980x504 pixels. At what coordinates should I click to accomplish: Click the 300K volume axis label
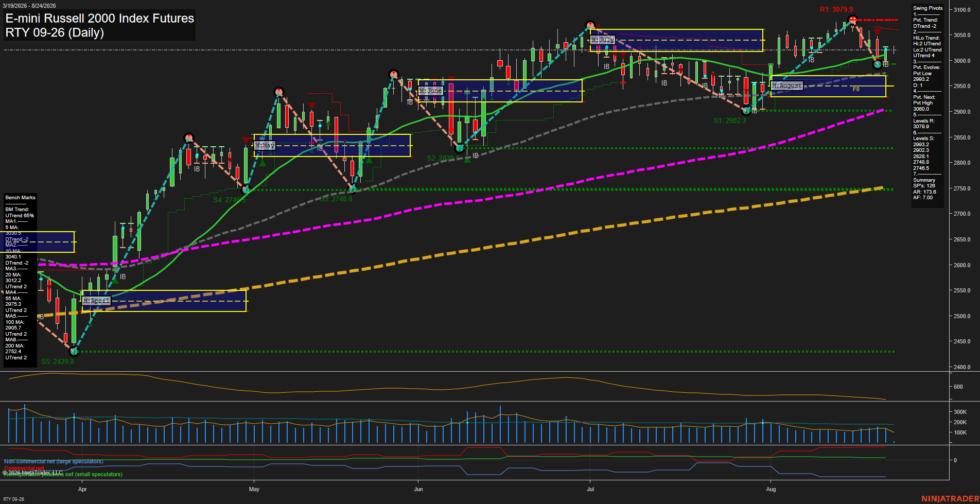[960, 412]
